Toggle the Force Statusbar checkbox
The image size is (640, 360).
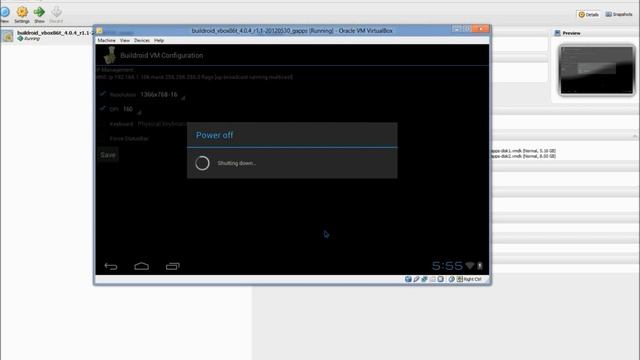[x=102, y=138]
